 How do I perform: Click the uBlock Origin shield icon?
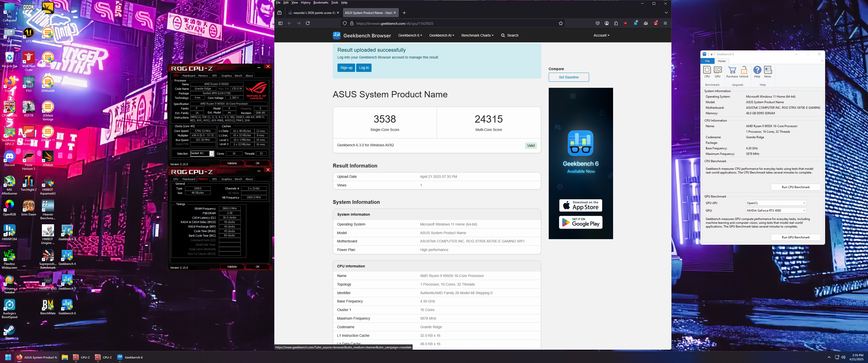tap(625, 23)
